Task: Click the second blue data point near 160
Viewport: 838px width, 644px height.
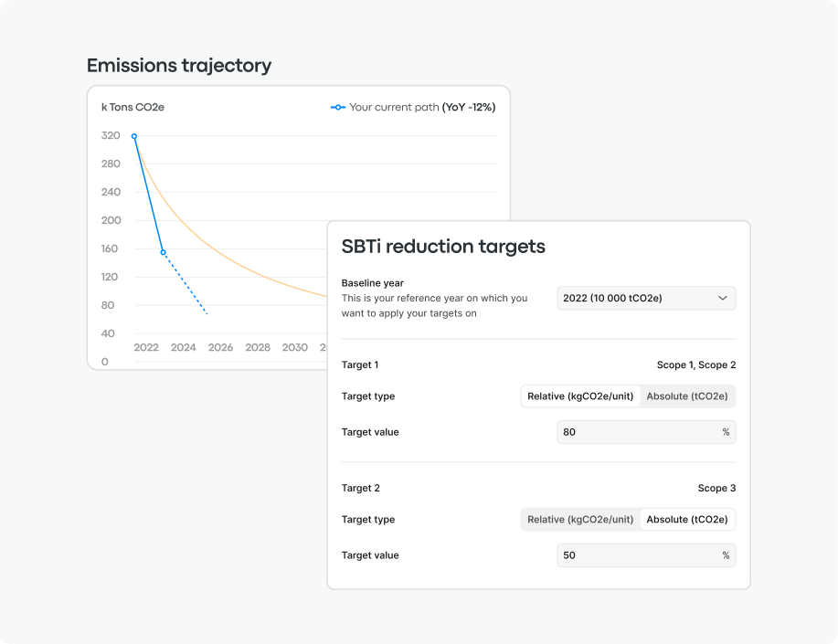Action: coord(164,252)
